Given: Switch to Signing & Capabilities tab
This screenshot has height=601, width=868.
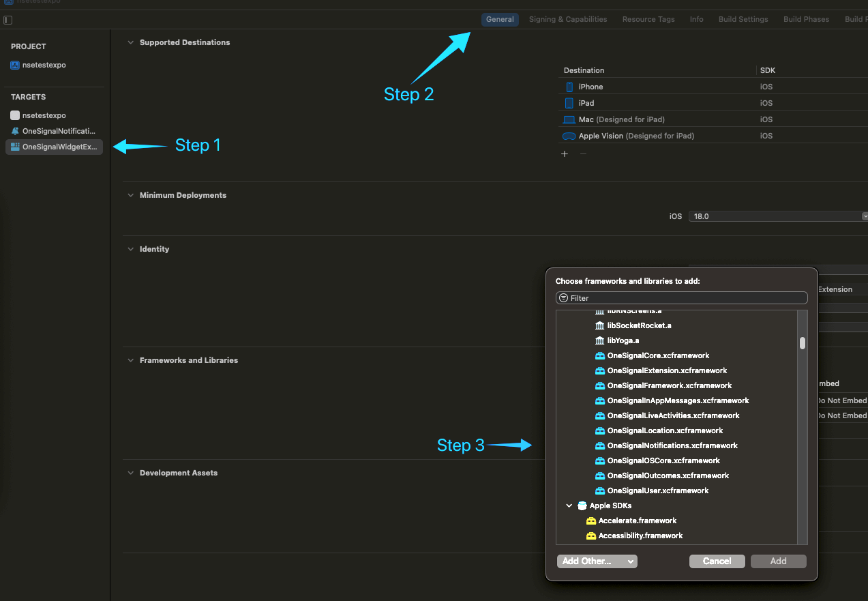Looking at the screenshot, I should click(568, 19).
